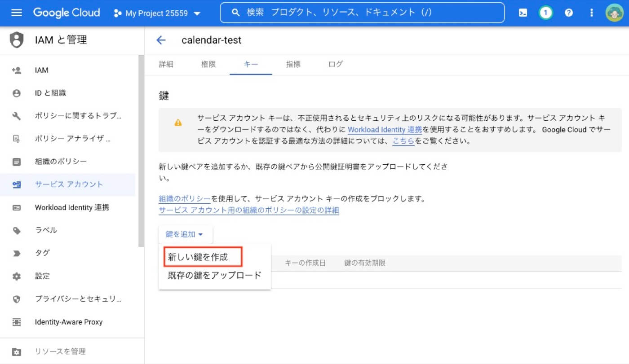Click the IAM と管理 shield icon

(x=17, y=40)
